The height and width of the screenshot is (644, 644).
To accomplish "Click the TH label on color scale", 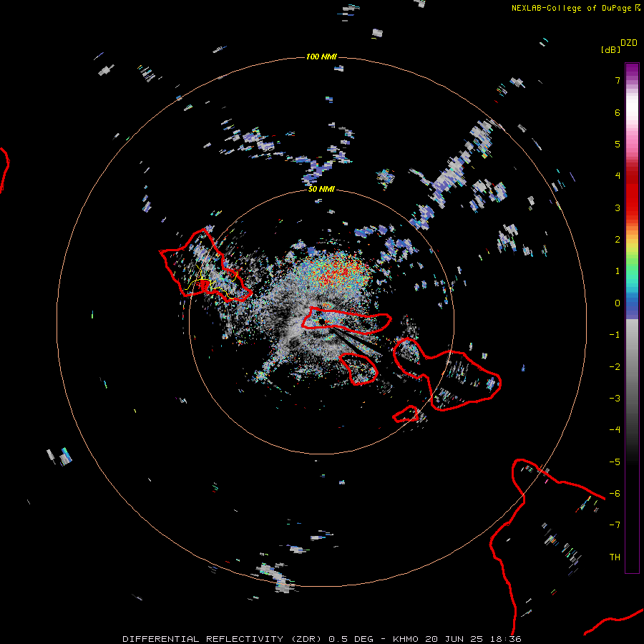I will point(615,557).
